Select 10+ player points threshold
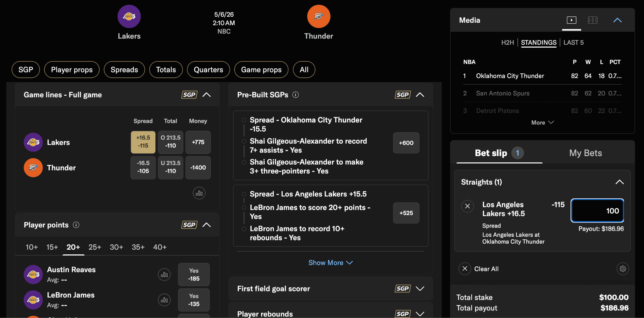 [x=32, y=247]
